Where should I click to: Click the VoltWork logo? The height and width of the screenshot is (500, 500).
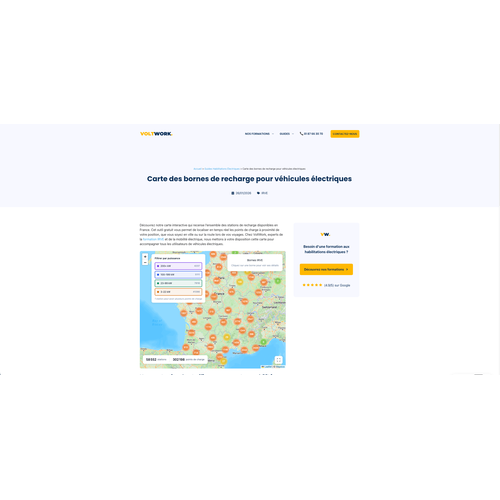[x=156, y=134]
